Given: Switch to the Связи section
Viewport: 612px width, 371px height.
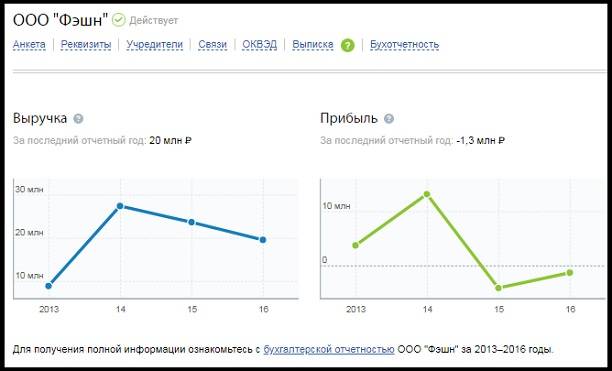Looking at the screenshot, I should pos(212,44).
